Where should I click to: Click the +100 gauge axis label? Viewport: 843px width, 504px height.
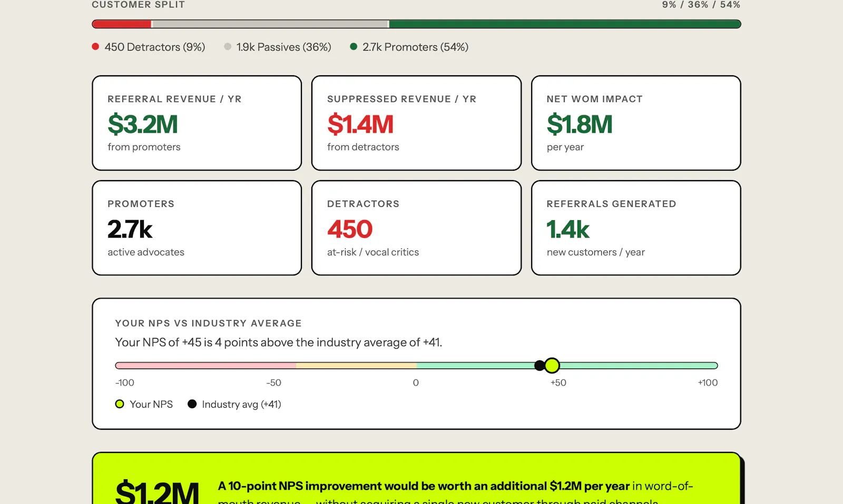pos(708,383)
